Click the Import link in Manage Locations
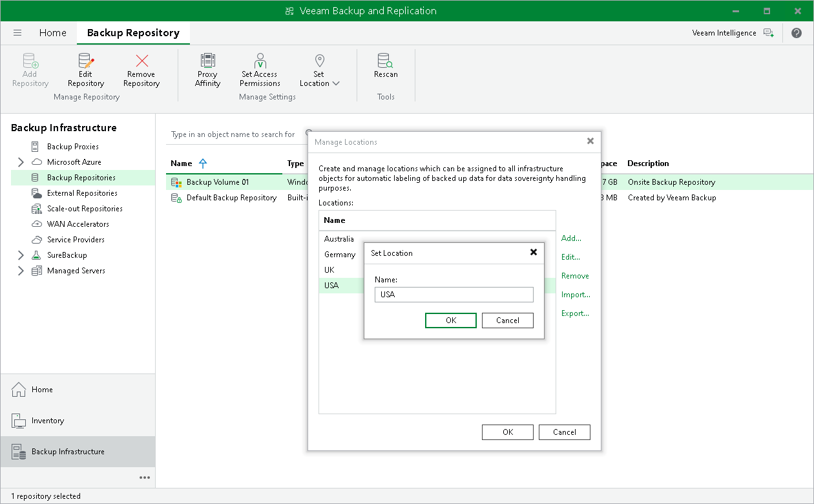The width and height of the screenshot is (814, 504). 576,294
